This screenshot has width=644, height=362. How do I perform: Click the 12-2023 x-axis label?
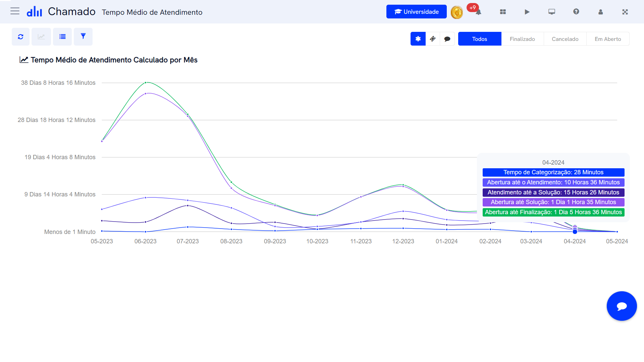point(403,241)
